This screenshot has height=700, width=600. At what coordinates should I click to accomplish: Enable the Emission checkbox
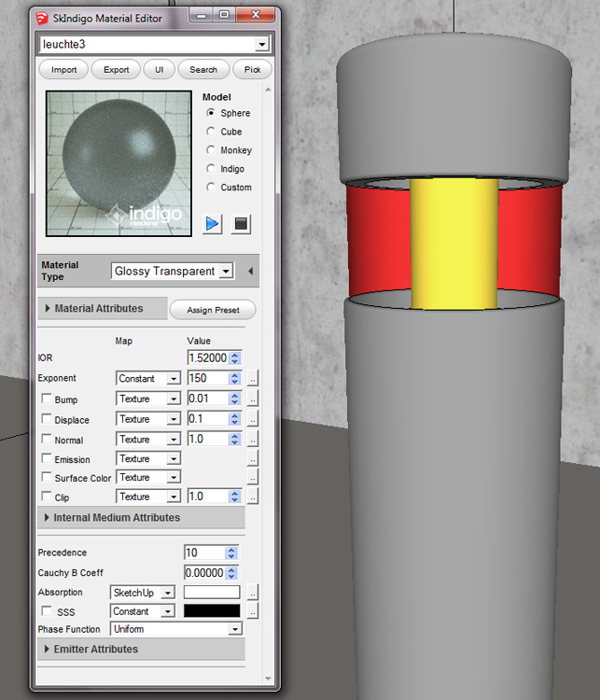46,459
